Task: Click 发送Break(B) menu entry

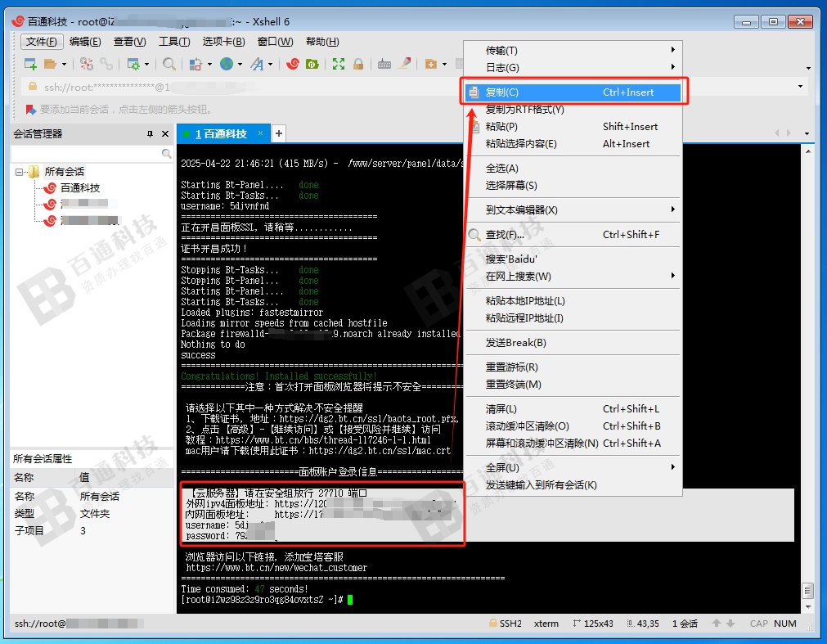Action: tap(574, 343)
